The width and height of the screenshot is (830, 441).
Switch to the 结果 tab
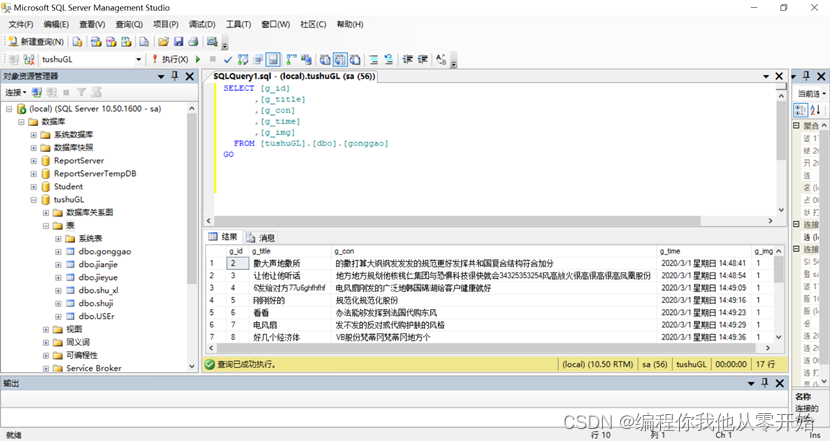pyautogui.click(x=223, y=237)
